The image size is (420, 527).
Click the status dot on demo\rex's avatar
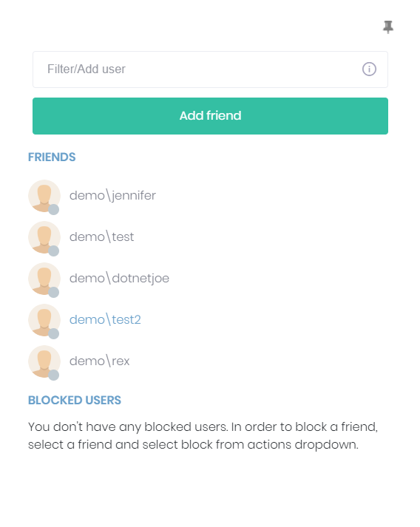coord(54,375)
